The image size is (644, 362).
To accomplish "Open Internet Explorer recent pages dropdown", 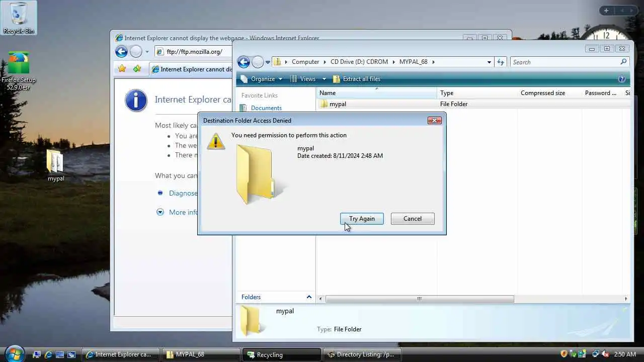I will (x=147, y=52).
